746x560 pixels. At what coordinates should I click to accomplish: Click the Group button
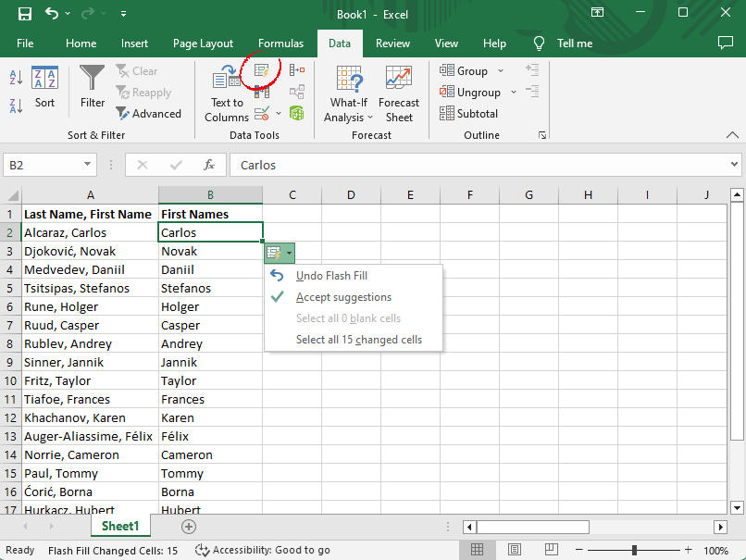(x=464, y=71)
